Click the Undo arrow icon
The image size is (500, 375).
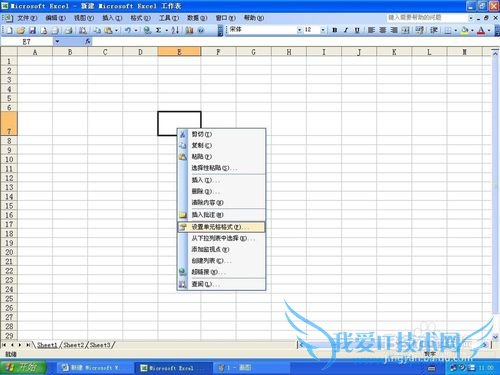[128, 30]
